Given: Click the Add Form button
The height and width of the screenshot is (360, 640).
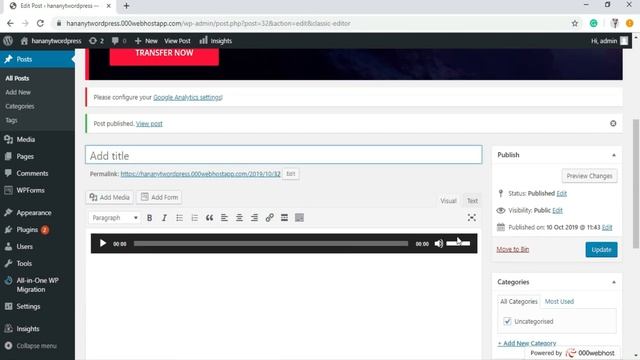Looking at the screenshot, I should click(x=159, y=197).
